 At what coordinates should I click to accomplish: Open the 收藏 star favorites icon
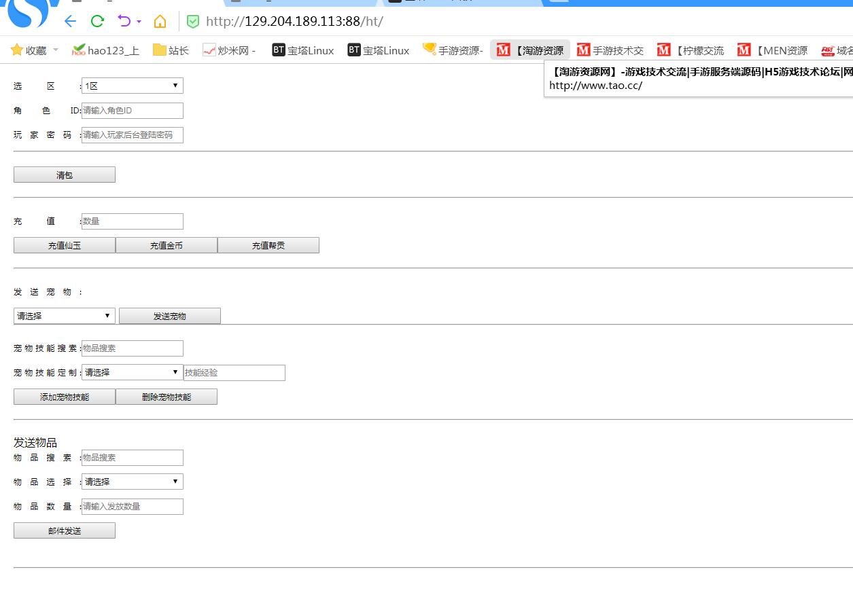(x=17, y=50)
